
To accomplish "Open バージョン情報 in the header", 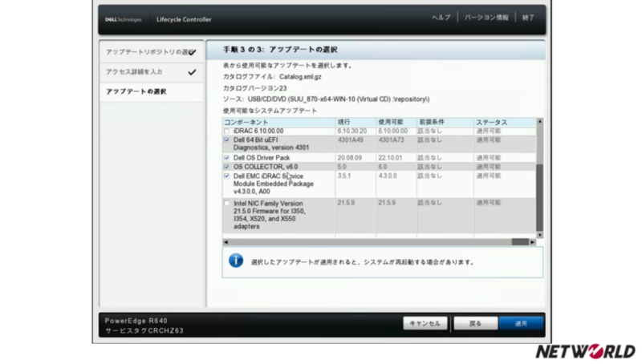I will [x=486, y=18].
